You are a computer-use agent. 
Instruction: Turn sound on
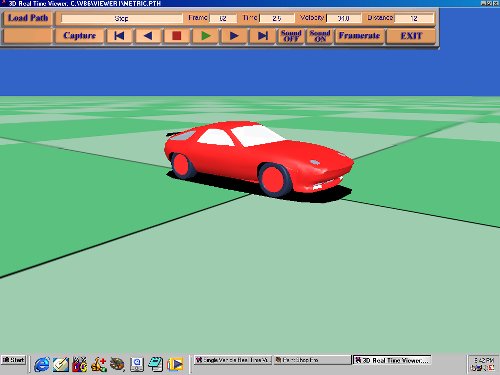(x=320, y=36)
